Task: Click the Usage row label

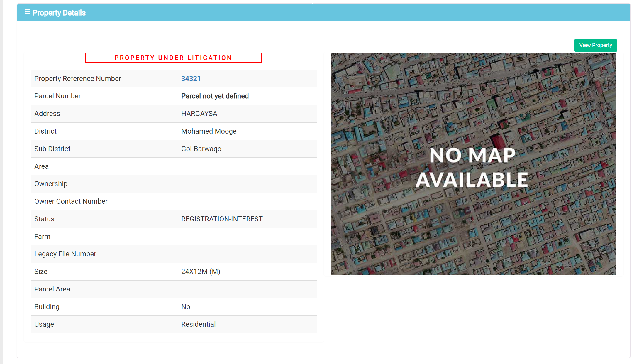Action: coord(44,324)
